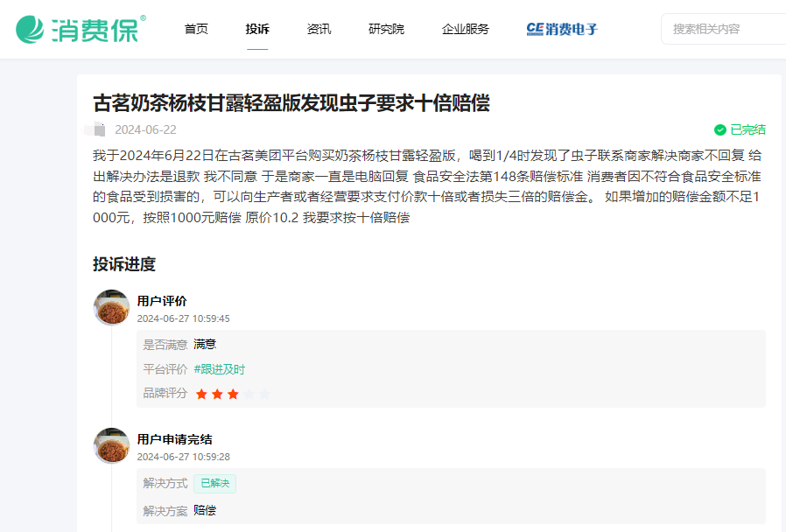Viewport: 786px width, 532px height.
Task: Open the 首页 navigation menu item
Action: pos(195,29)
